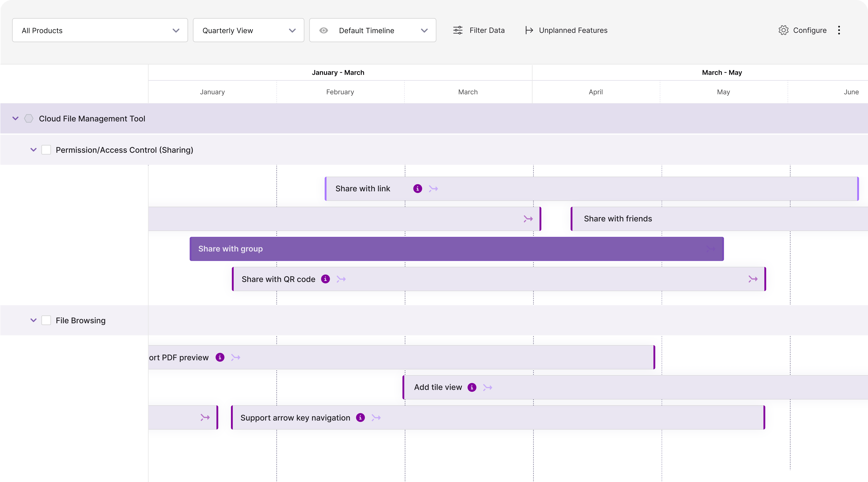
Task: Click the info icon on Share with link
Action: pyautogui.click(x=417, y=189)
